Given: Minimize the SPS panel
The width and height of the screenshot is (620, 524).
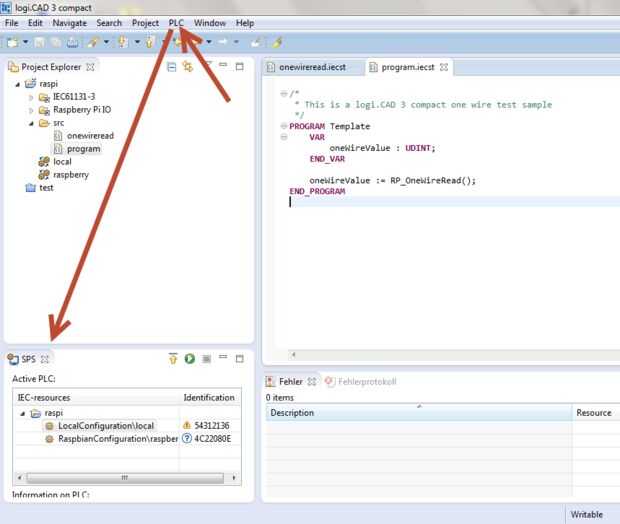Looking at the screenshot, I should [223, 357].
